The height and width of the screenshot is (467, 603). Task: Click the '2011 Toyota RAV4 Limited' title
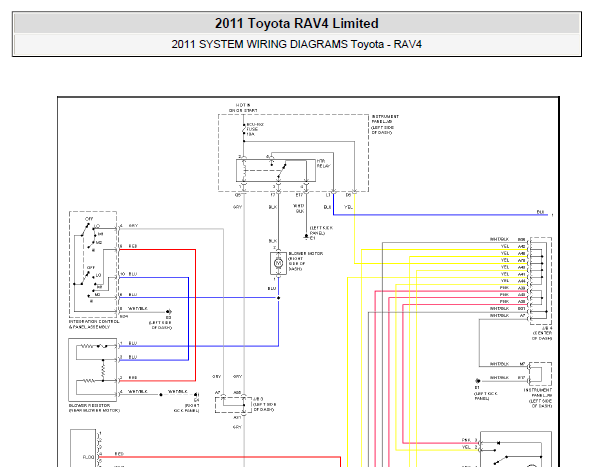[x=297, y=23]
